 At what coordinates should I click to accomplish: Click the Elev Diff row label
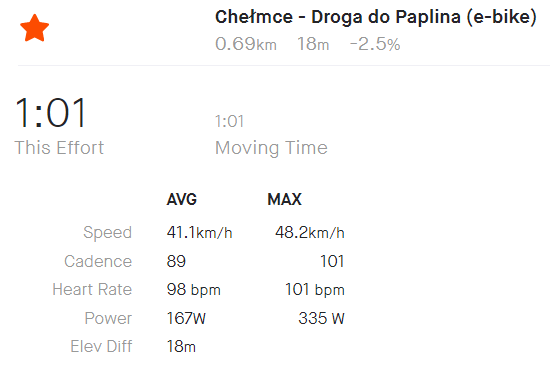tap(101, 346)
